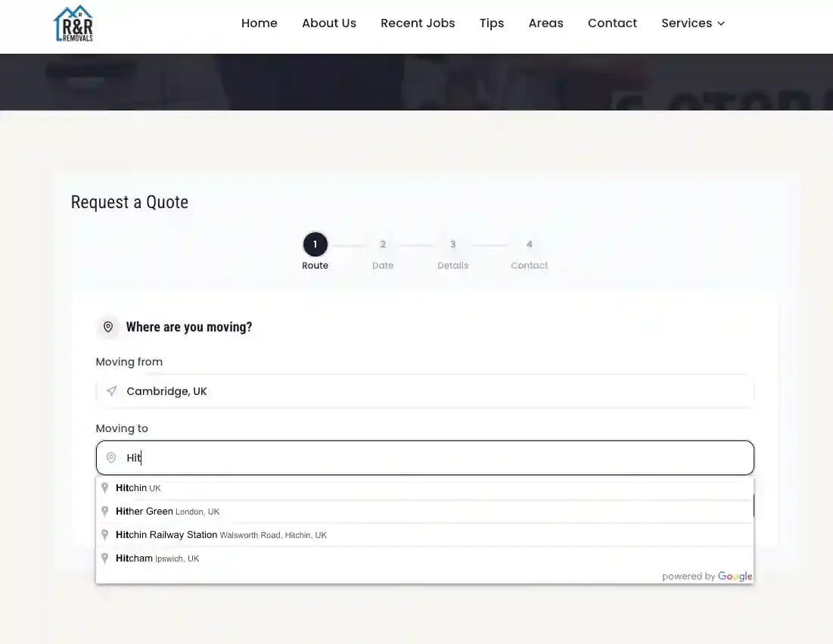
Task: Click the map pin beside the Hitchin suggestion
Action: pos(105,487)
